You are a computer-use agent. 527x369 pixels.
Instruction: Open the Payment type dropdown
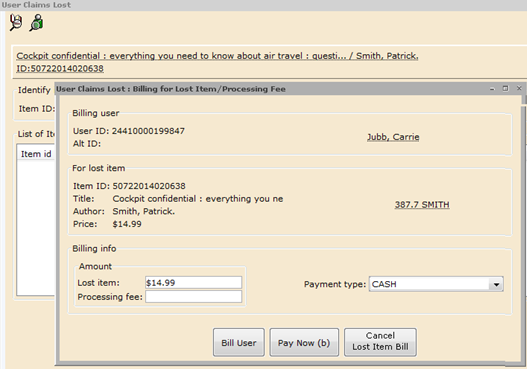pyautogui.click(x=436, y=284)
